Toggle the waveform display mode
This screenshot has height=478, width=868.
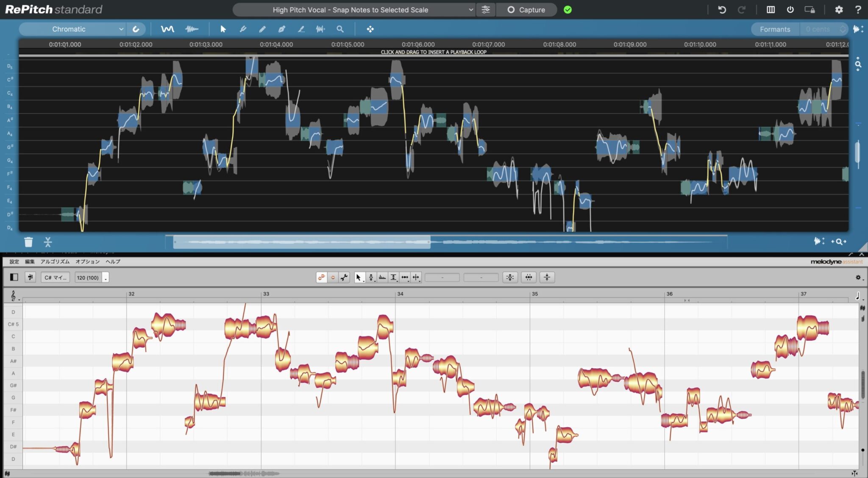(192, 29)
